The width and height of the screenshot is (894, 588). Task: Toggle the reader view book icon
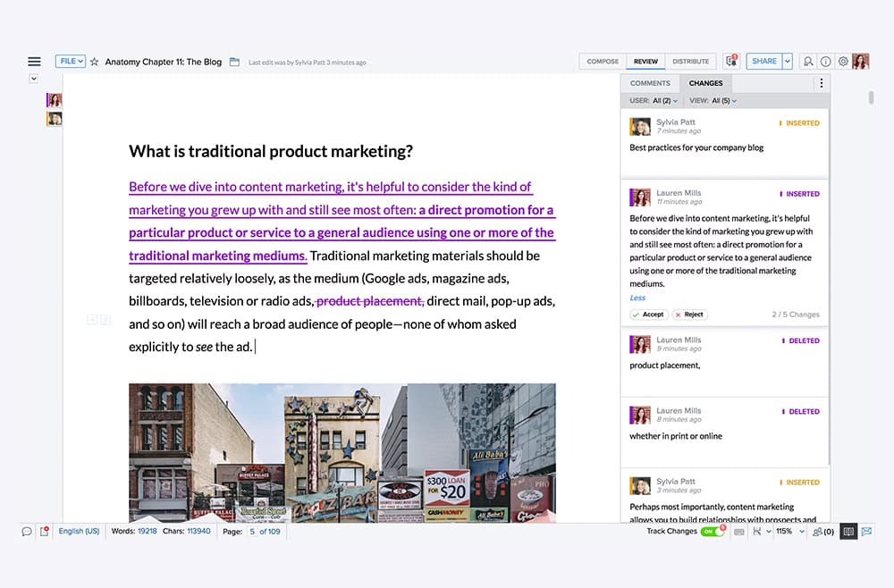[x=848, y=532]
